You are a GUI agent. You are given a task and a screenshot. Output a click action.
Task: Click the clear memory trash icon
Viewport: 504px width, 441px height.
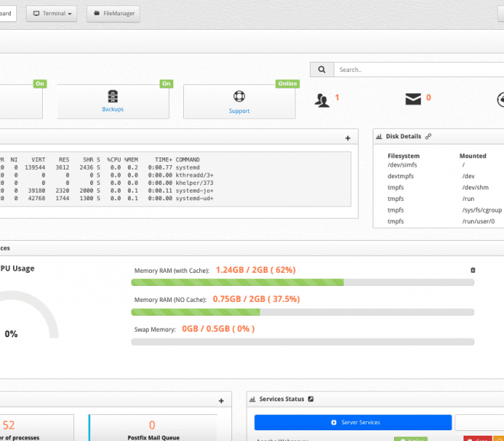pyautogui.click(x=473, y=270)
